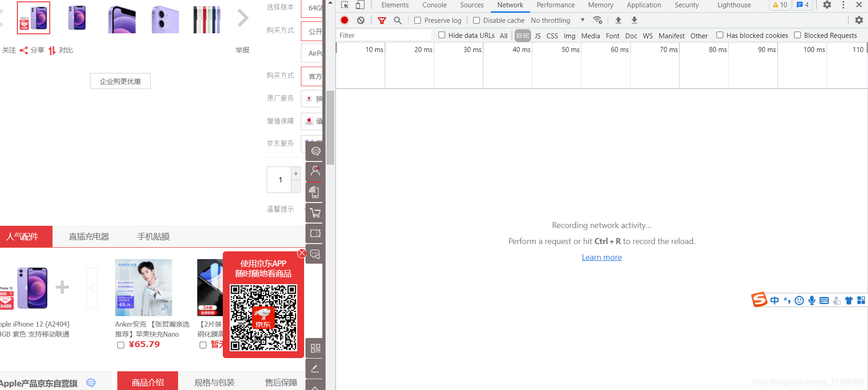Click the page vertical scrollbar thumb

tap(330, 128)
